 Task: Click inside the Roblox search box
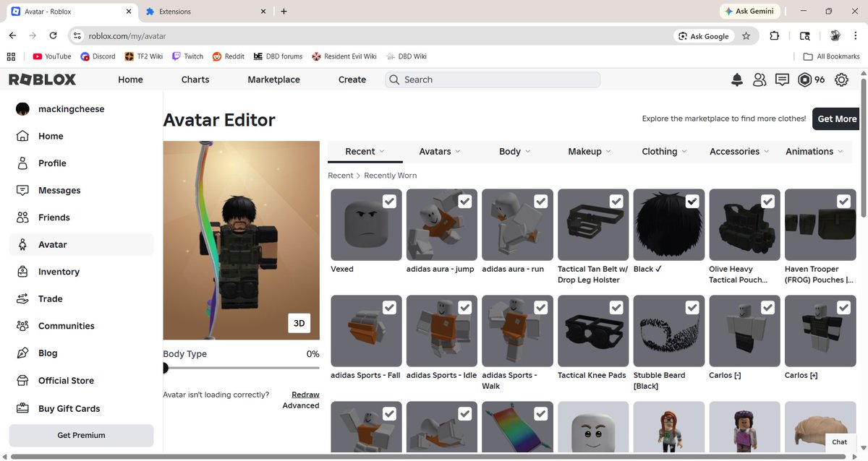(493, 79)
